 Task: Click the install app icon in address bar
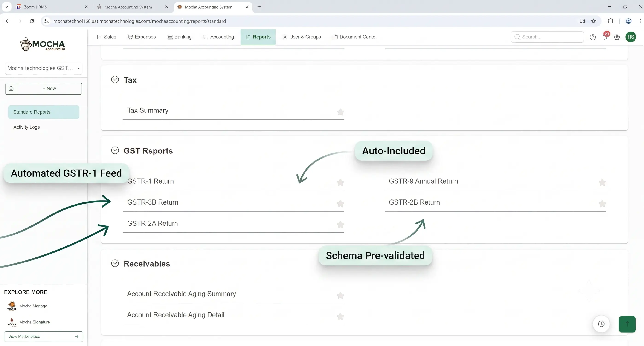pyautogui.click(x=583, y=21)
